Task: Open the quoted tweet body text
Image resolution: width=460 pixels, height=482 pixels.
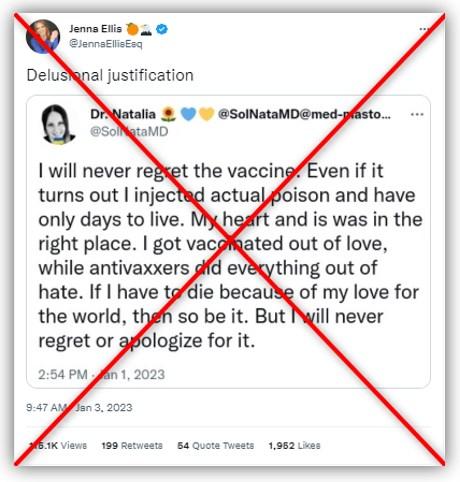Action: 230,256
